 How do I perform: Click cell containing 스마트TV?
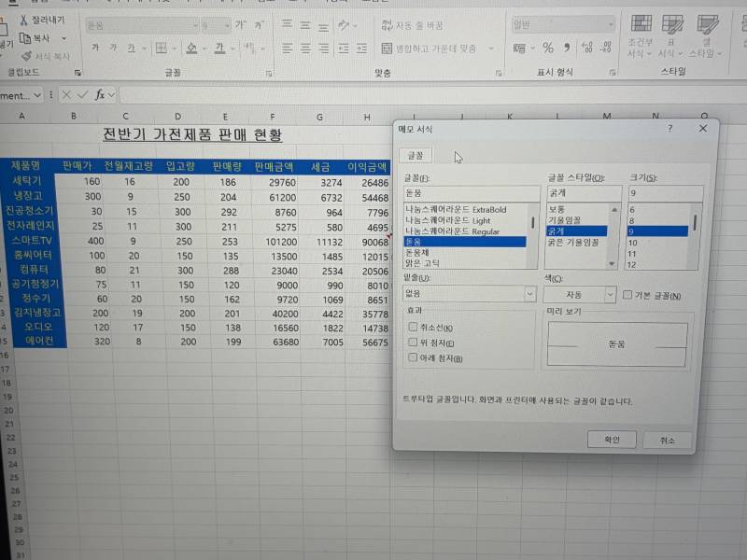(x=32, y=240)
